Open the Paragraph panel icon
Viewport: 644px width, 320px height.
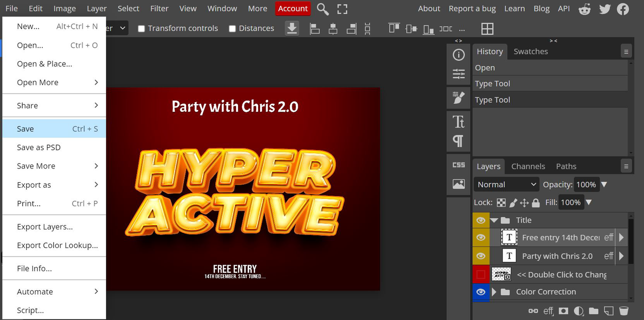pyautogui.click(x=458, y=141)
